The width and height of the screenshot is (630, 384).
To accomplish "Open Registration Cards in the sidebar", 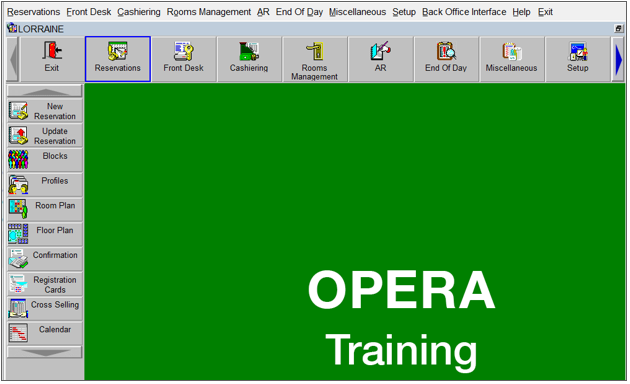I will (x=45, y=284).
